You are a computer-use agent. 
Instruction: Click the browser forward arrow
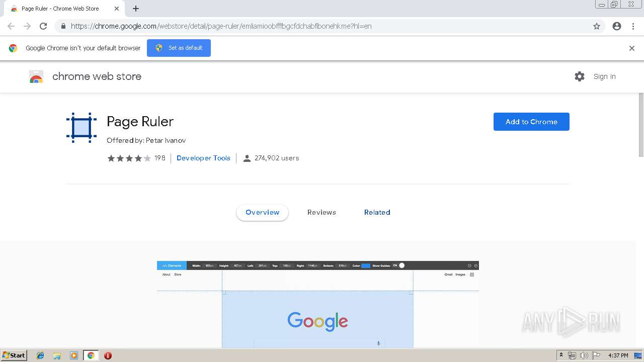point(27,26)
